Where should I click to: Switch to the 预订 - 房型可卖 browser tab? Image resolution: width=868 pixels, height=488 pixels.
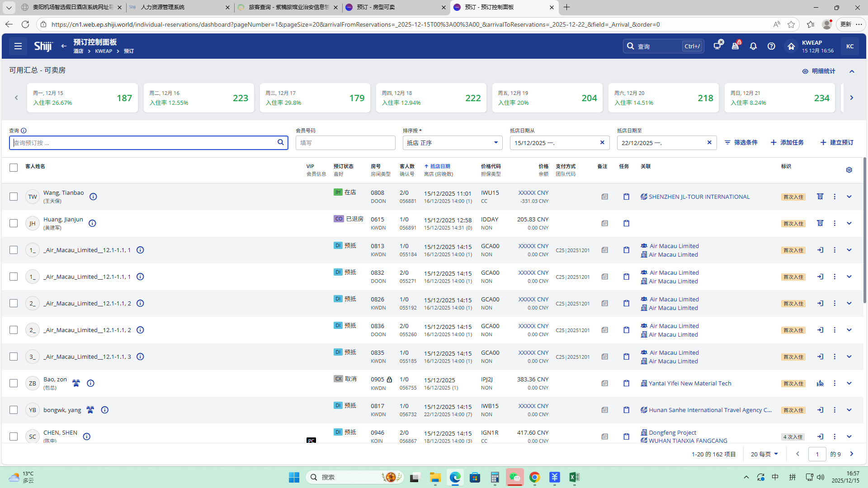375,7
